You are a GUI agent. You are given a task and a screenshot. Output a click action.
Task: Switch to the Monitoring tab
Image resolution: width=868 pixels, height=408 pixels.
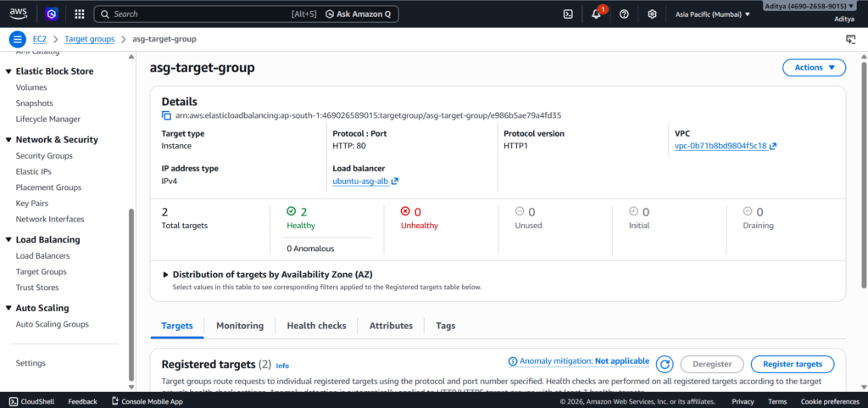(x=240, y=326)
